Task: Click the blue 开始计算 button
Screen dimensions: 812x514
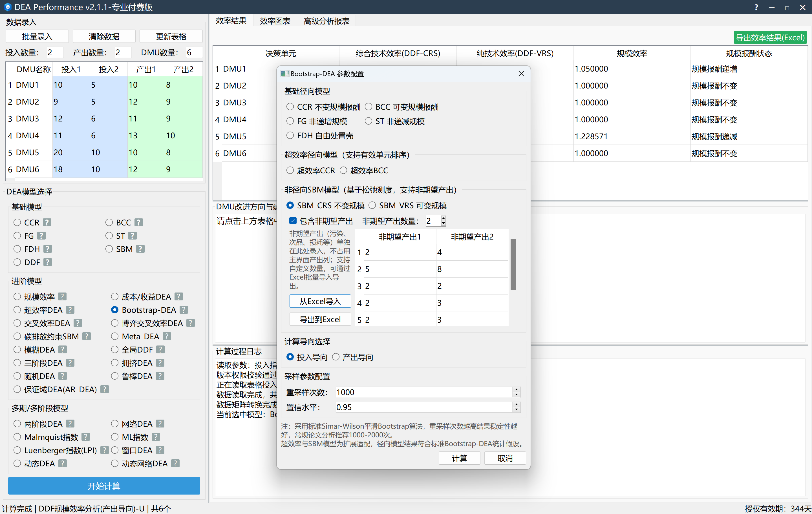Action: (x=104, y=486)
